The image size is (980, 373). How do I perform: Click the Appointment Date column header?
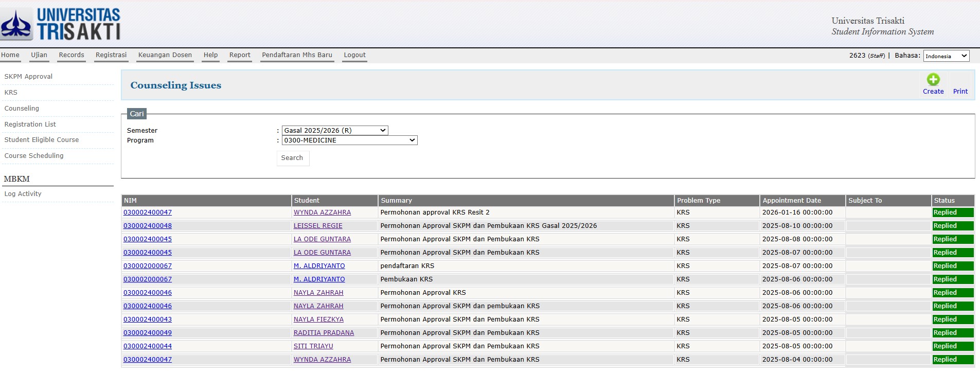tap(792, 201)
